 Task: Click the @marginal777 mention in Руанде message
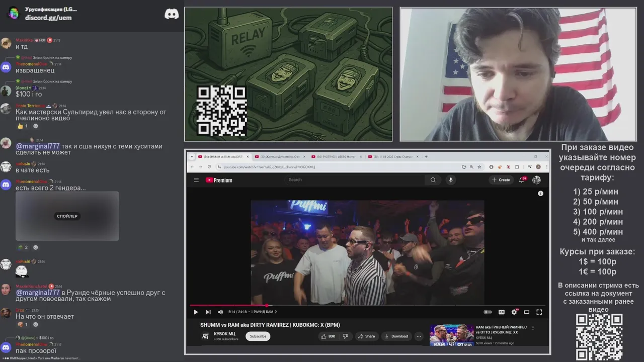[x=38, y=293]
